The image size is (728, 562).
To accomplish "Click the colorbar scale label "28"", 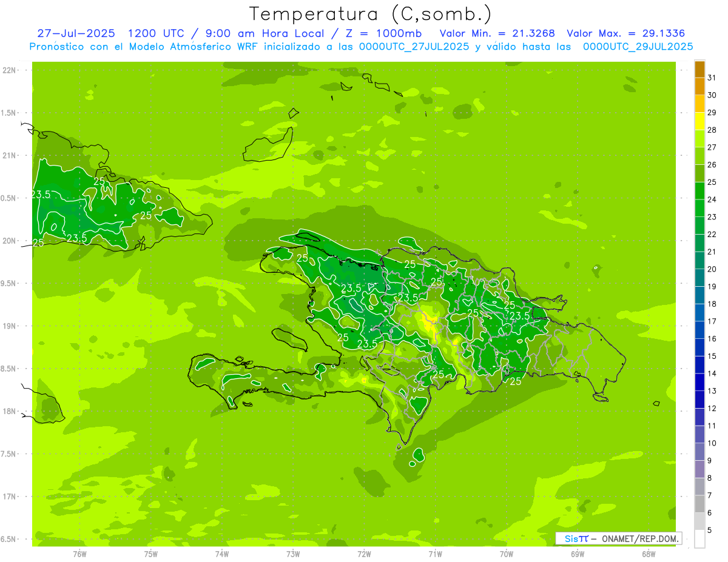I will (x=712, y=130).
